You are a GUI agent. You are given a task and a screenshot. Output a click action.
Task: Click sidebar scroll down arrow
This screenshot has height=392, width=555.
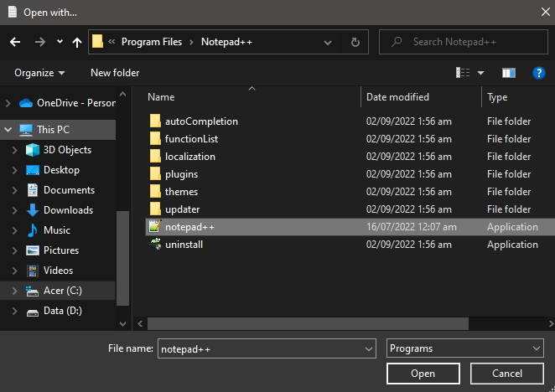[x=123, y=323]
